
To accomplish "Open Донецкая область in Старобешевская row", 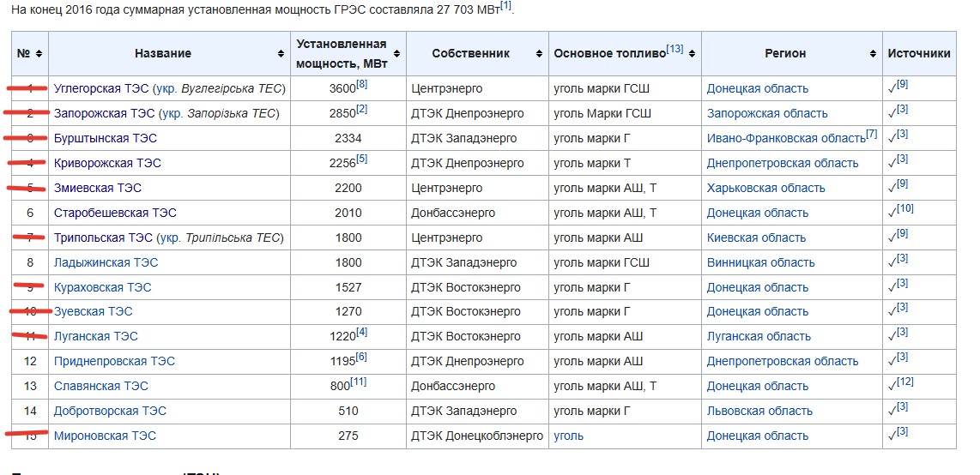I will pyautogui.click(x=758, y=213).
